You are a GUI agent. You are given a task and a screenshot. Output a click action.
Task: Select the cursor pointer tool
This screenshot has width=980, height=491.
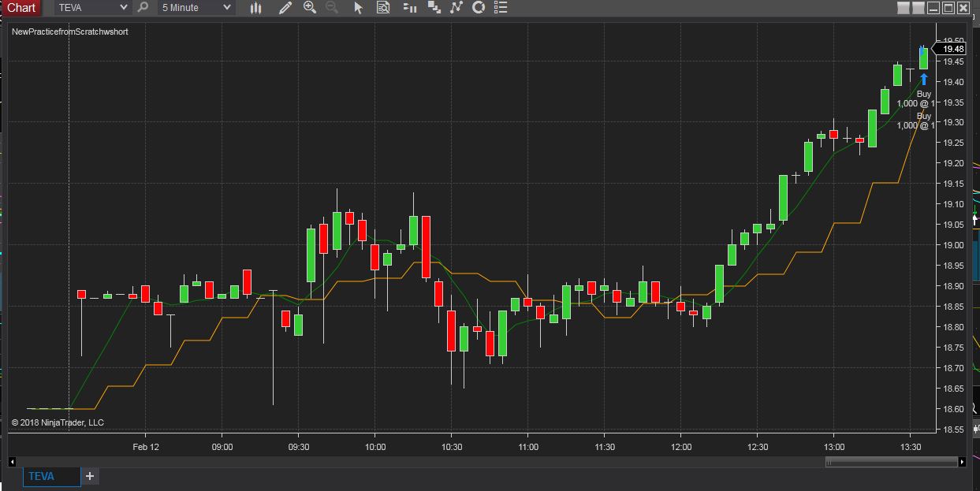tap(358, 8)
